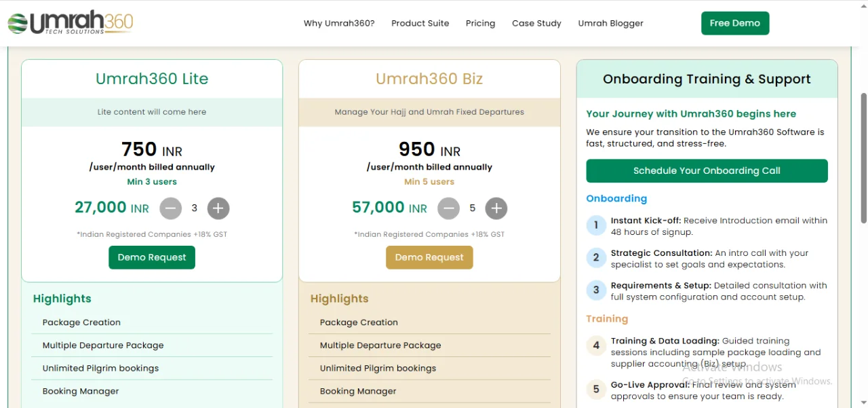Click Unlimited Pilgrim bookings in Lite highlights

(x=100, y=369)
